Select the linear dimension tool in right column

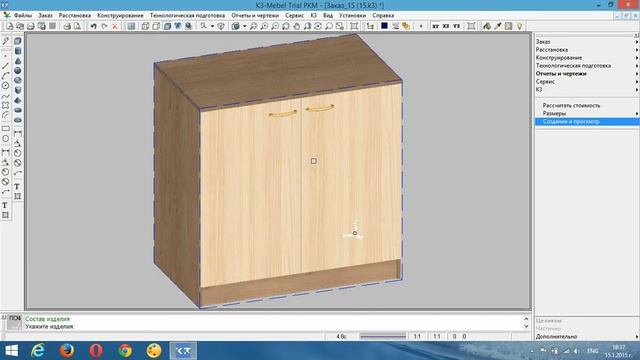18,133
